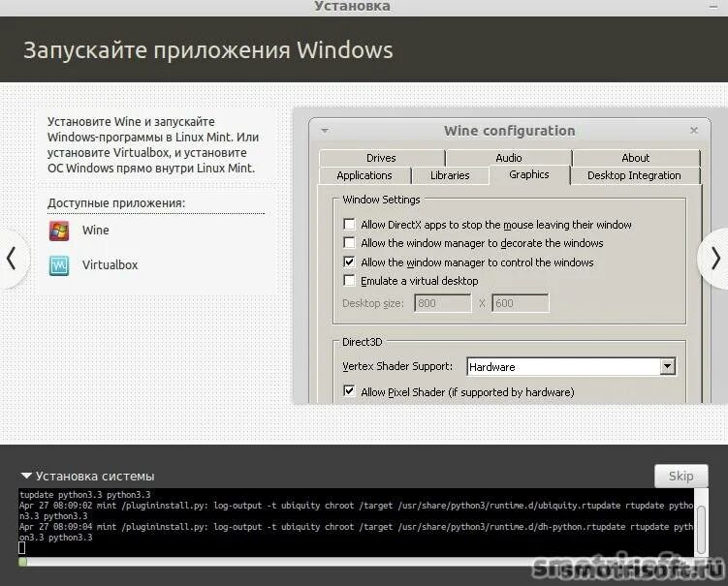Click the Skip button
Screen dimensions: 728x586
tap(681, 476)
